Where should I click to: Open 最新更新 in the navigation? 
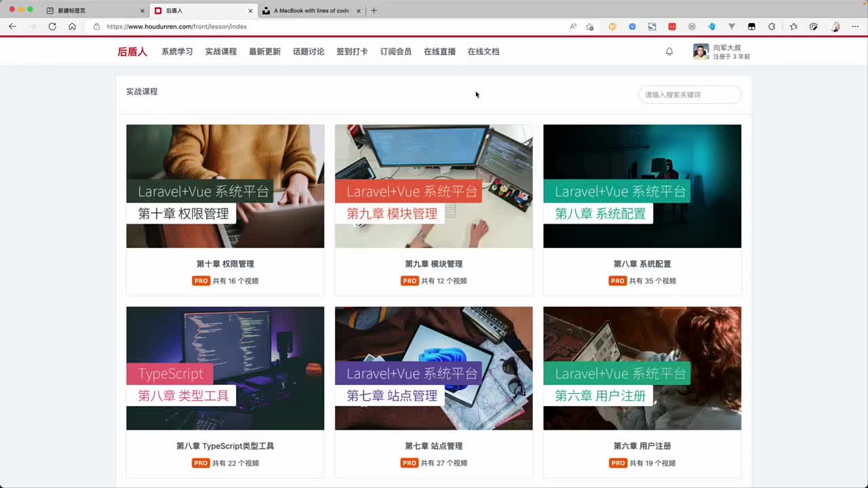[264, 52]
